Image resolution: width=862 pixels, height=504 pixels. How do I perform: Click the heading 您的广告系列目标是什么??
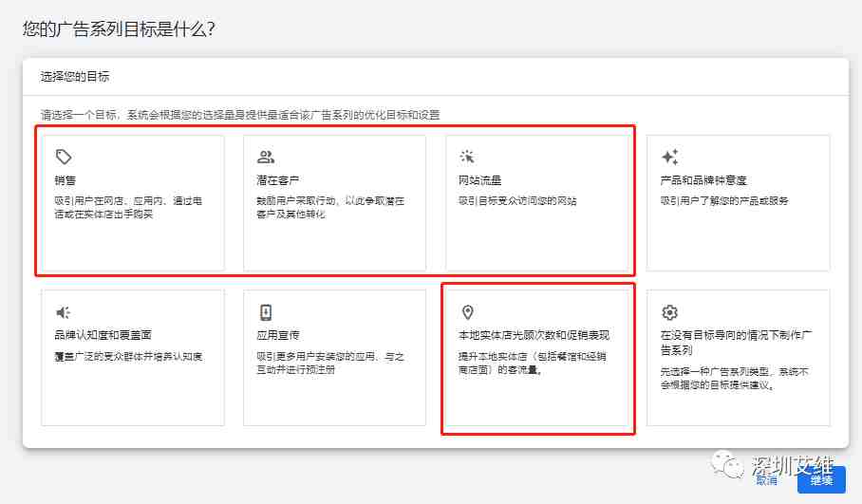(119, 28)
